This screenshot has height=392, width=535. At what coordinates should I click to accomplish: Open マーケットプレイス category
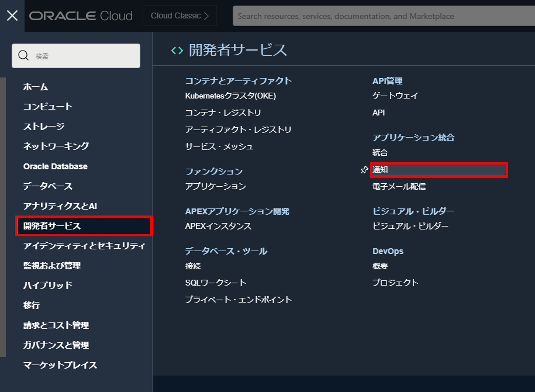[x=60, y=365]
